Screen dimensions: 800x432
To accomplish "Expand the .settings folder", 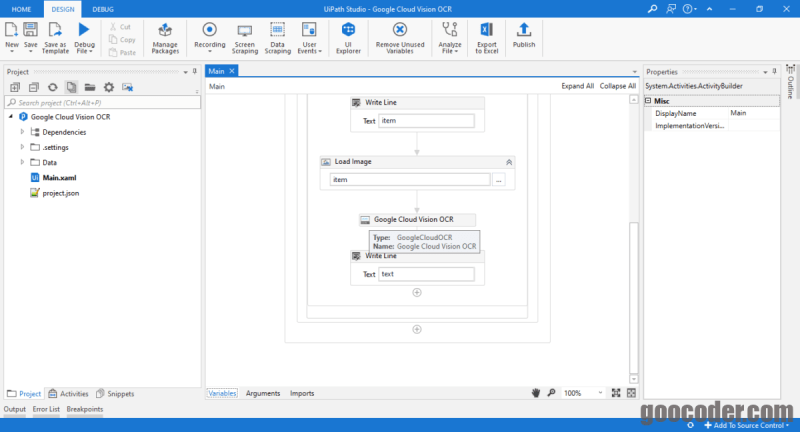I will 22,147.
